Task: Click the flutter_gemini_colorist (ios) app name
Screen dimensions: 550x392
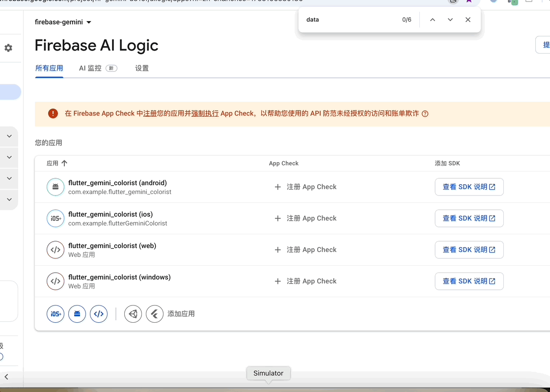Action: (110, 214)
